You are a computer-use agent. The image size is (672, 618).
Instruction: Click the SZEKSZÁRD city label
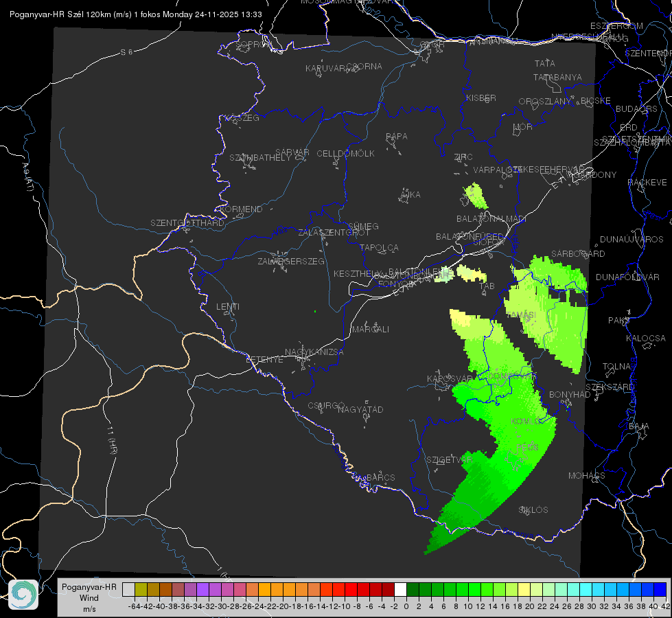[x=610, y=388]
